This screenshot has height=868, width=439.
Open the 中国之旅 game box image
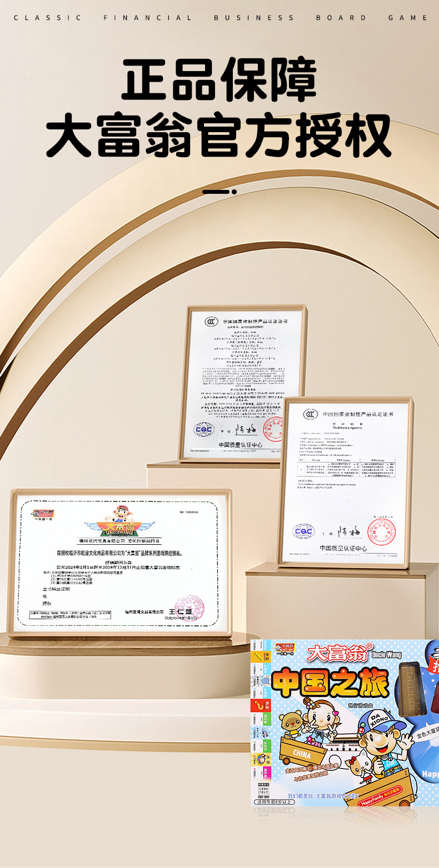(345, 723)
